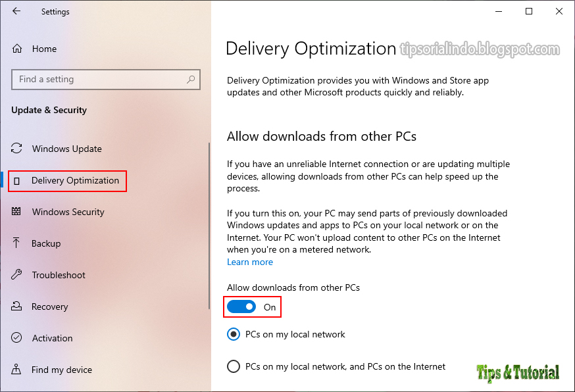Choose PCs on local network and Internet
The image size is (575, 392).
pos(234,366)
